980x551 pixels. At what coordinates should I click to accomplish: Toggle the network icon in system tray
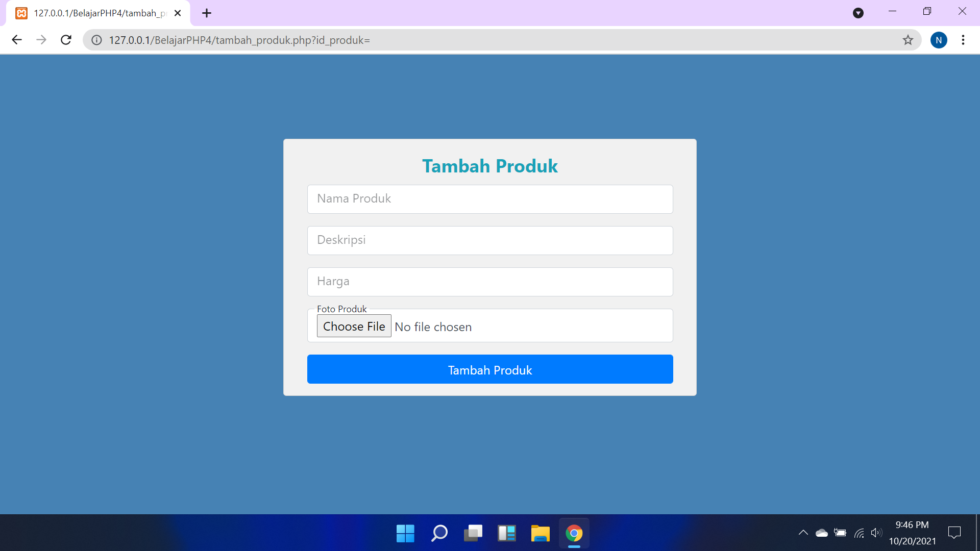tap(859, 532)
